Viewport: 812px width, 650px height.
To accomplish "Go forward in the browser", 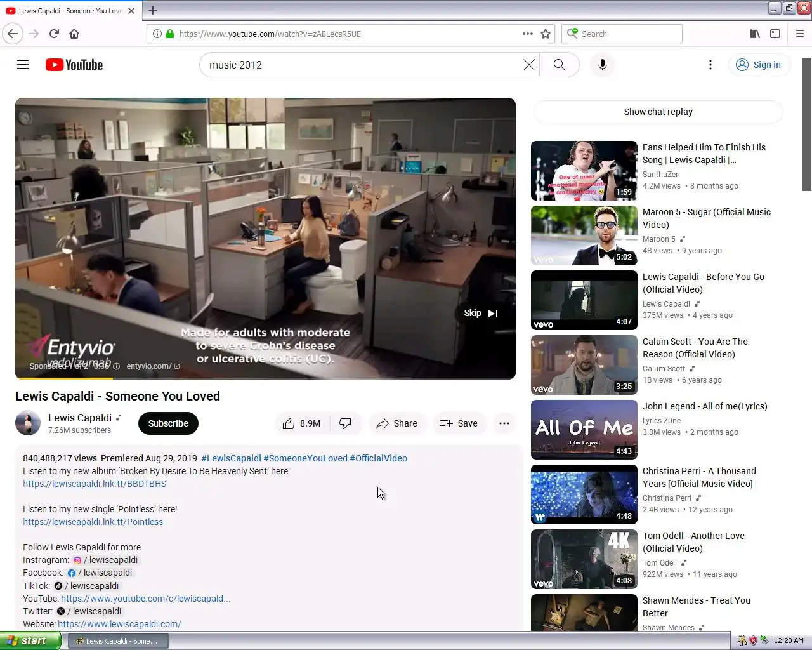I will pos(34,34).
